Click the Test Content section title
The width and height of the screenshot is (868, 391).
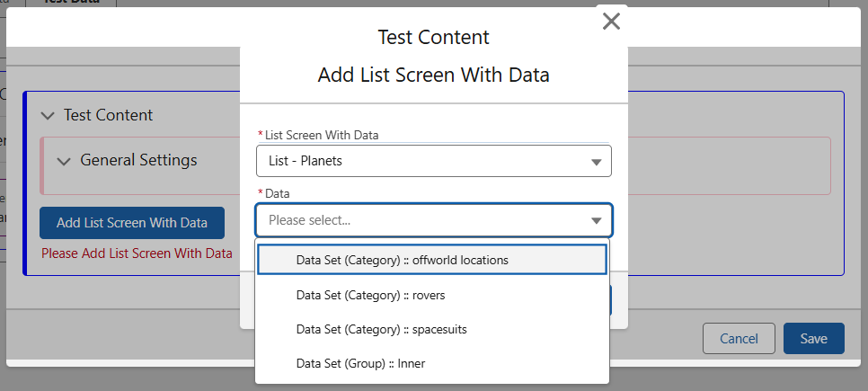pos(108,115)
